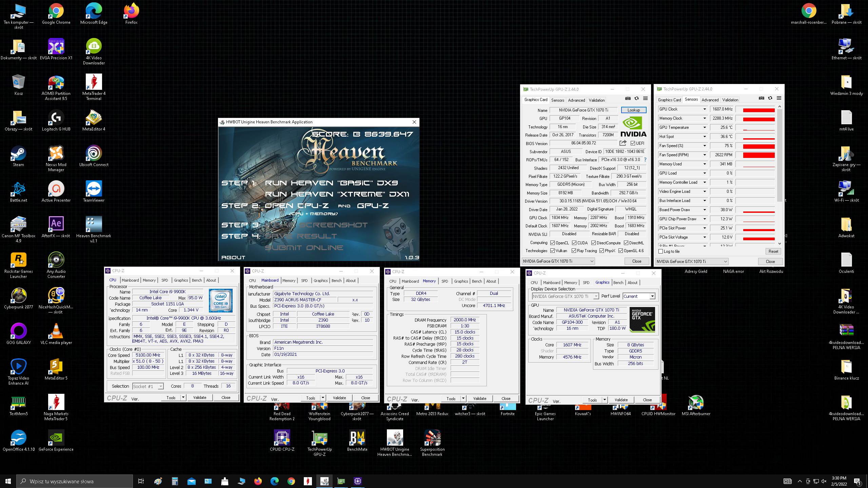868x488 pixels.
Task: Toggle the DirectML checkbox in GPU-Z
Action: (x=626, y=243)
